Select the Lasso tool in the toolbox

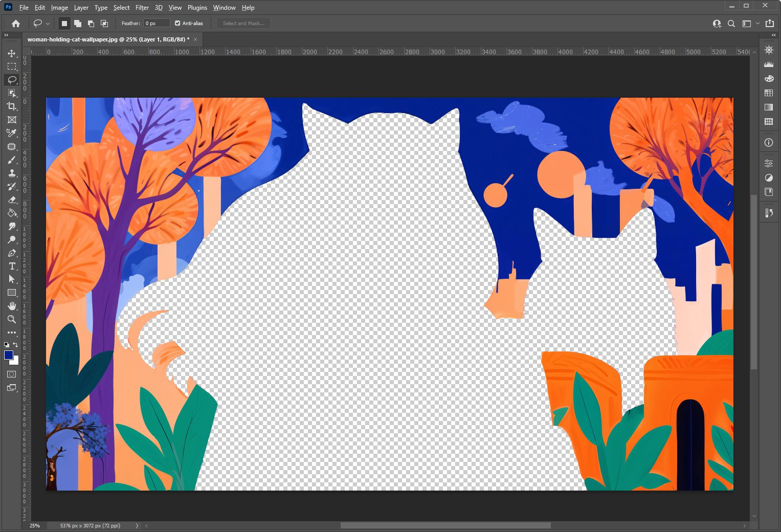click(x=12, y=80)
